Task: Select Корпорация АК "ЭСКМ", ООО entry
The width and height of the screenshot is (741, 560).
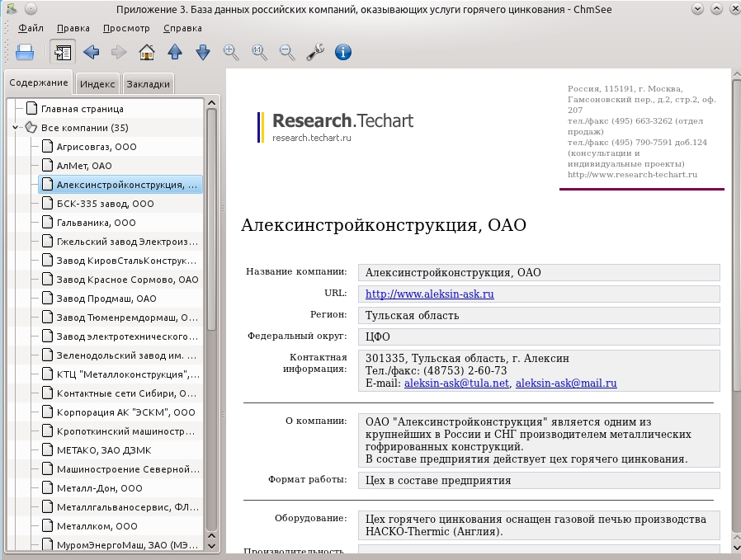Action: click(125, 412)
